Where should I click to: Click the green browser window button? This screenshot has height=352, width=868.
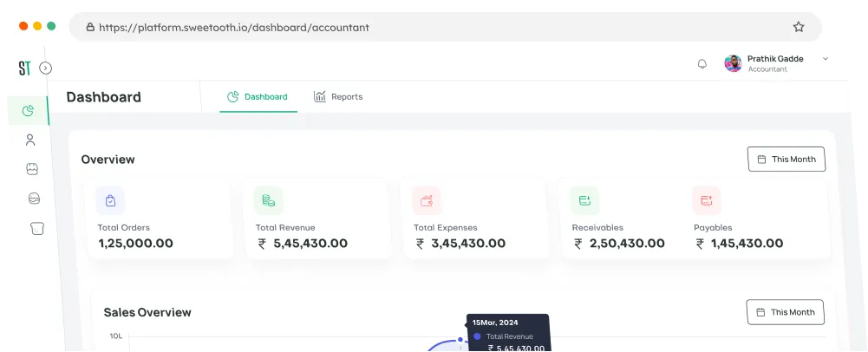(51, 26)
